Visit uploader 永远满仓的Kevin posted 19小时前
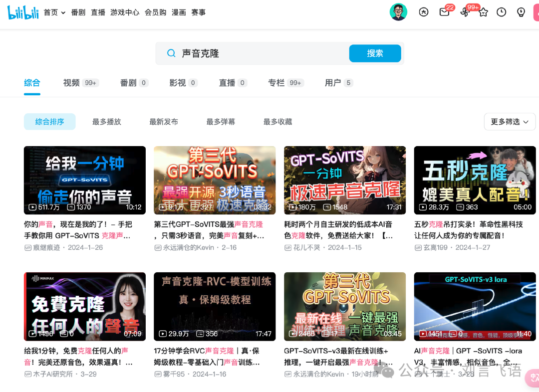Image resolution: width=539 pixels, height=392 pixels. [x=318, y=374]
